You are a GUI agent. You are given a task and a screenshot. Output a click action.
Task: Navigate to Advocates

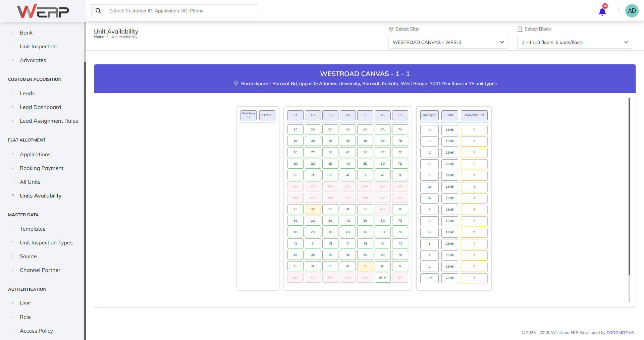(33, 60)
